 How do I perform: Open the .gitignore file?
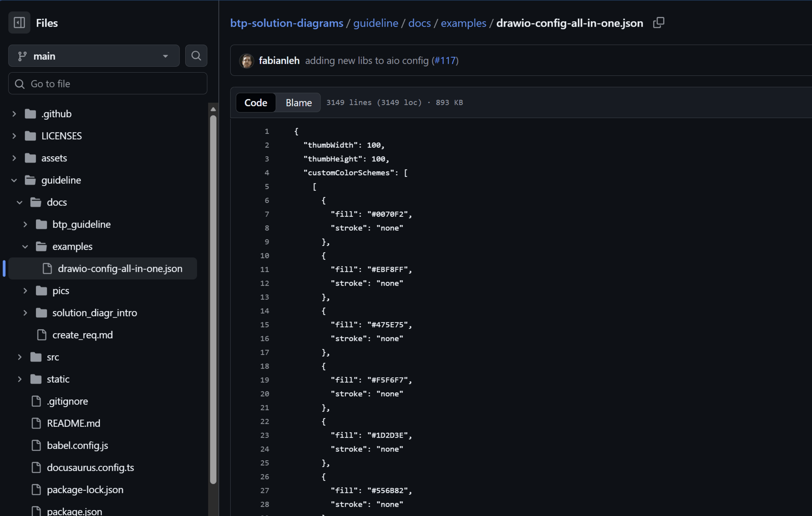click(x=67, y=401)
